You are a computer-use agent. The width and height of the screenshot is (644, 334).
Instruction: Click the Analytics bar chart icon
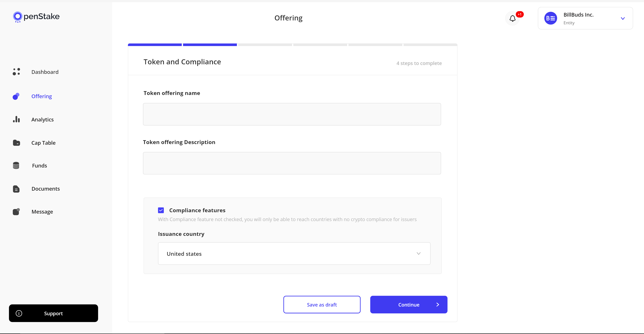pos(16,119)
